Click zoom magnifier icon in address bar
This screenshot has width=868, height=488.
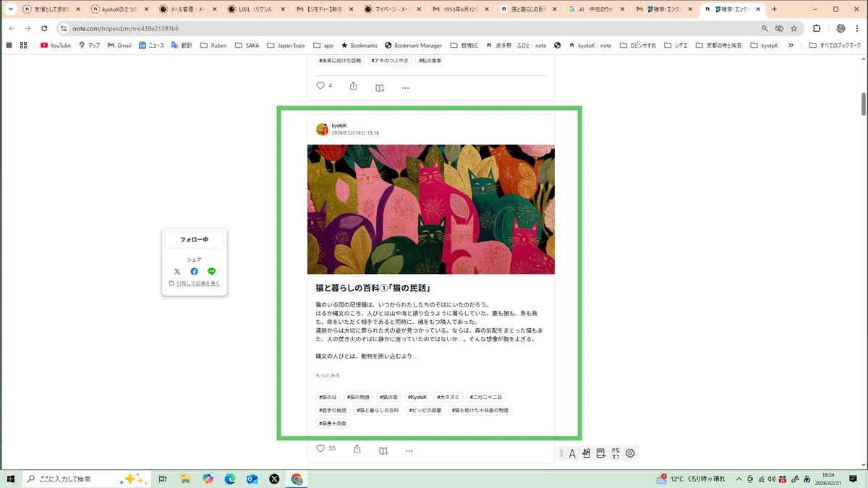765,28
